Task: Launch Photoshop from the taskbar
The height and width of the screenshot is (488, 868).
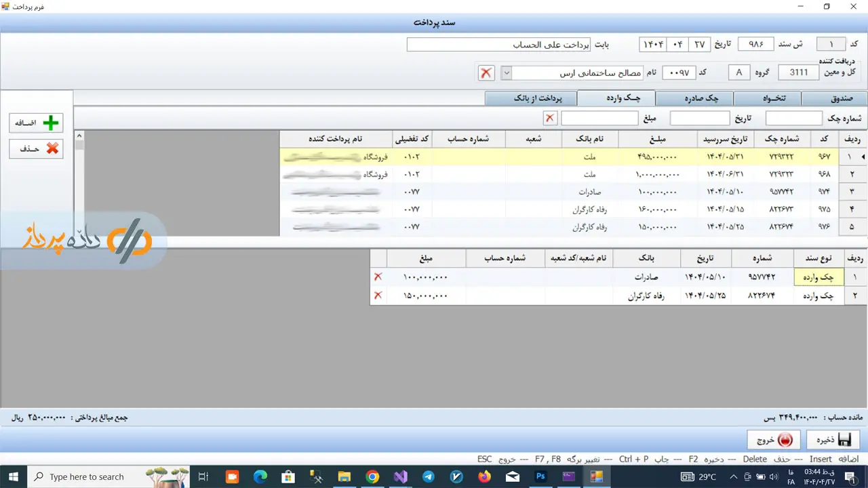Action: [x=540, y=476]
